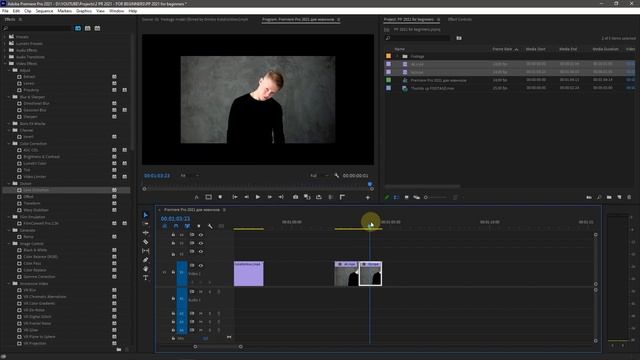Switch to the Source monitor tab
Screen dimensions: 640x360
pos(195,19)
